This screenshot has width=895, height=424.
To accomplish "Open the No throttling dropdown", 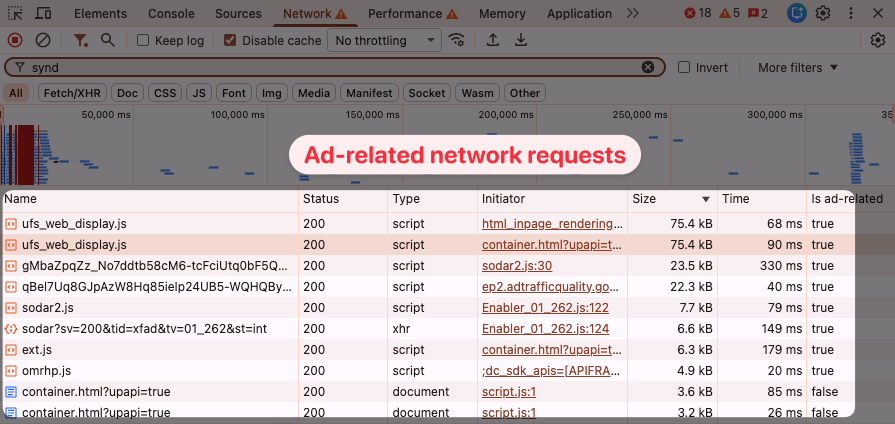I will [384, 41].
